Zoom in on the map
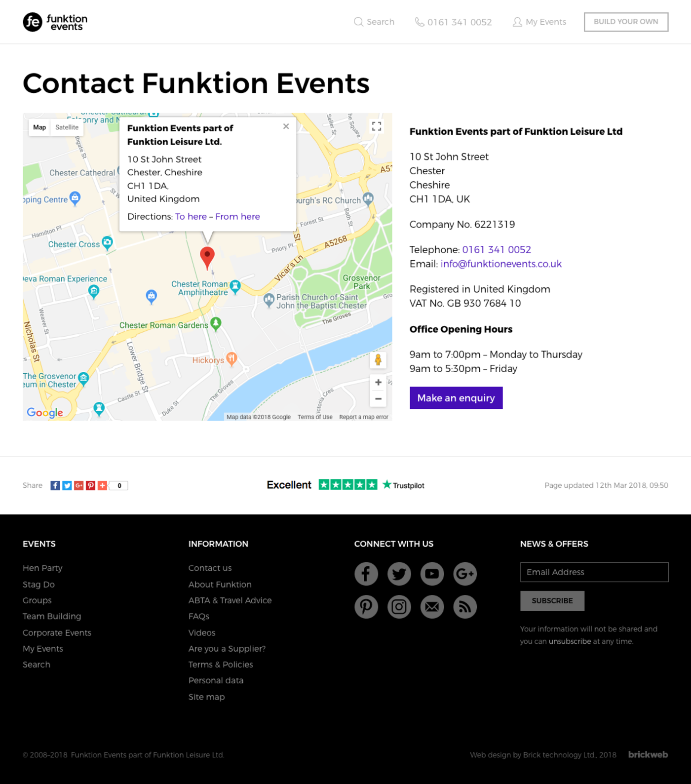Image resolution: width=691 pixels, height=784 pixels. 378,383
